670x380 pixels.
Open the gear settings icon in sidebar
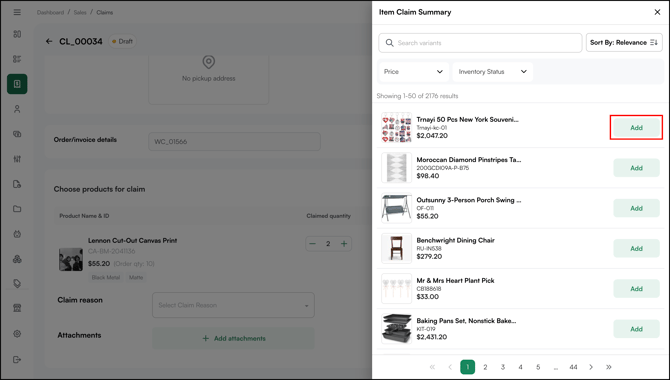tap(17, 334)
